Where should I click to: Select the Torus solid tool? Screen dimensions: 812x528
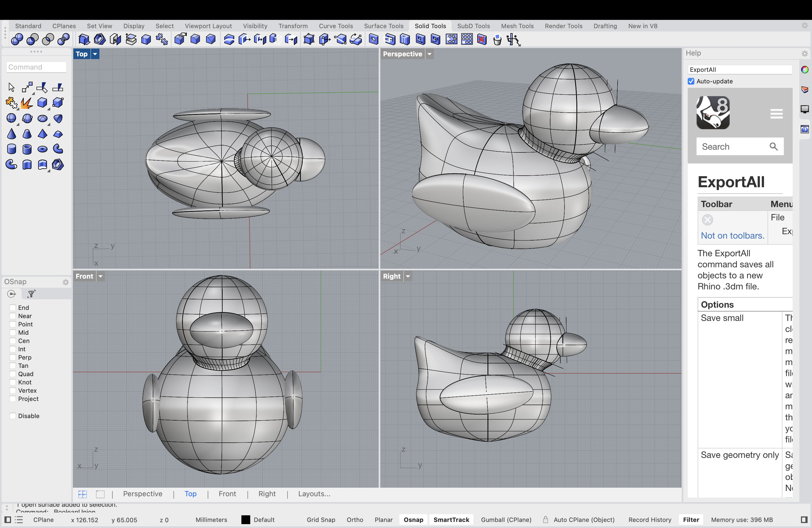pyautogui.click(x=42, y=149)
